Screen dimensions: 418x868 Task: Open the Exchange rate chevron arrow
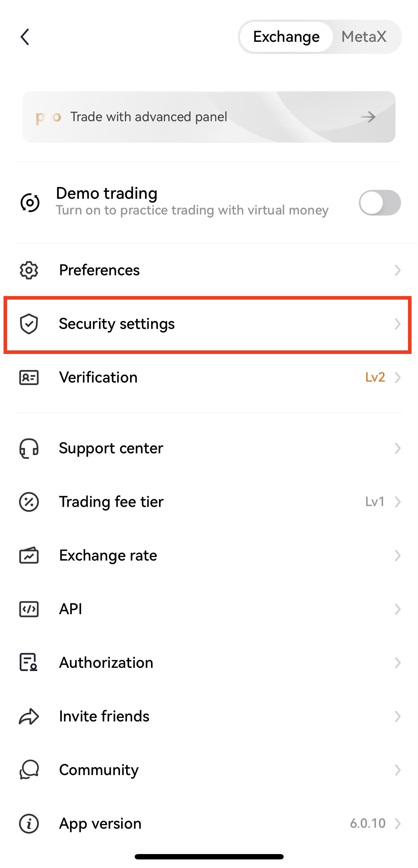click(x=398, y=556)
